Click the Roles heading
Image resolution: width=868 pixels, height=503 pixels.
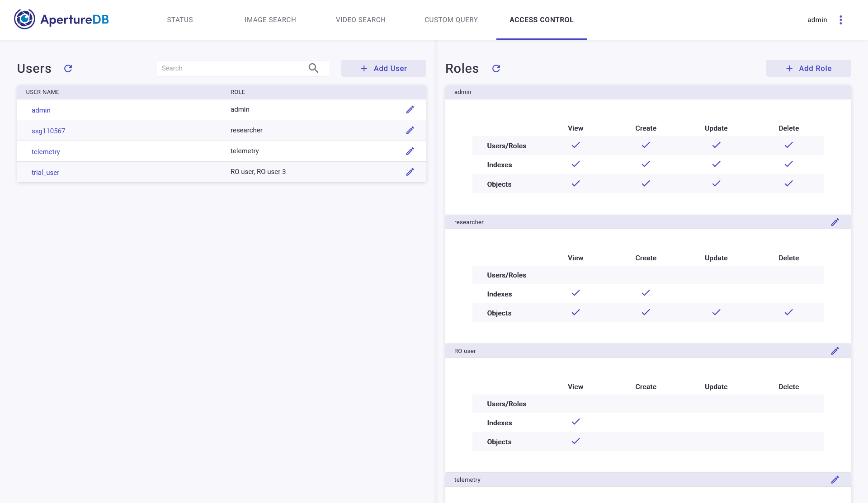462,68
